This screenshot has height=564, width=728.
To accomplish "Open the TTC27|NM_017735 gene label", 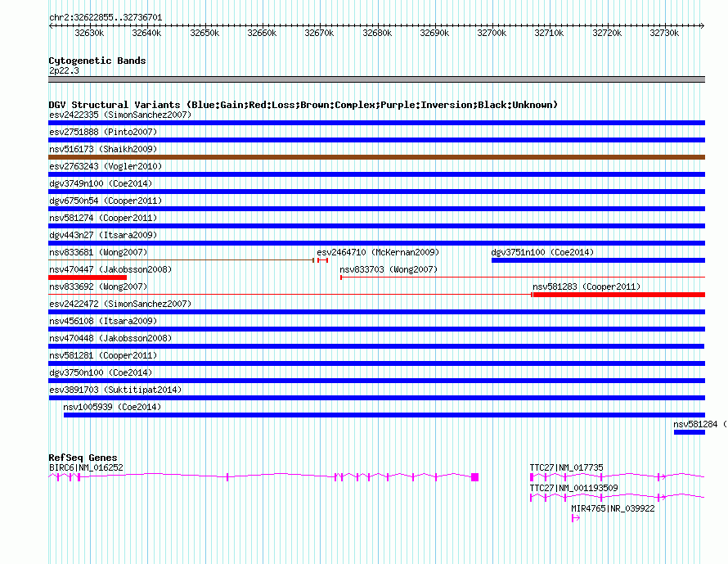I will (x=566, y=468).
